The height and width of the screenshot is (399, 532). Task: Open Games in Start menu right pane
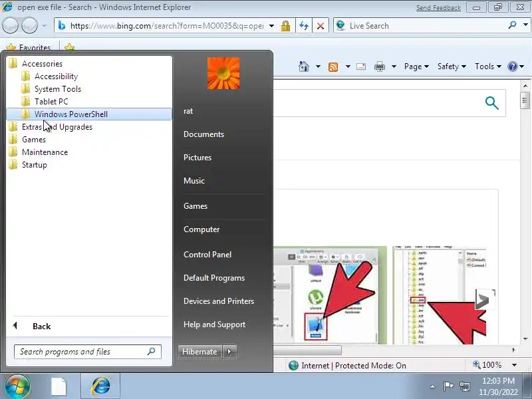pyautogui.click(x=196, y=206)
